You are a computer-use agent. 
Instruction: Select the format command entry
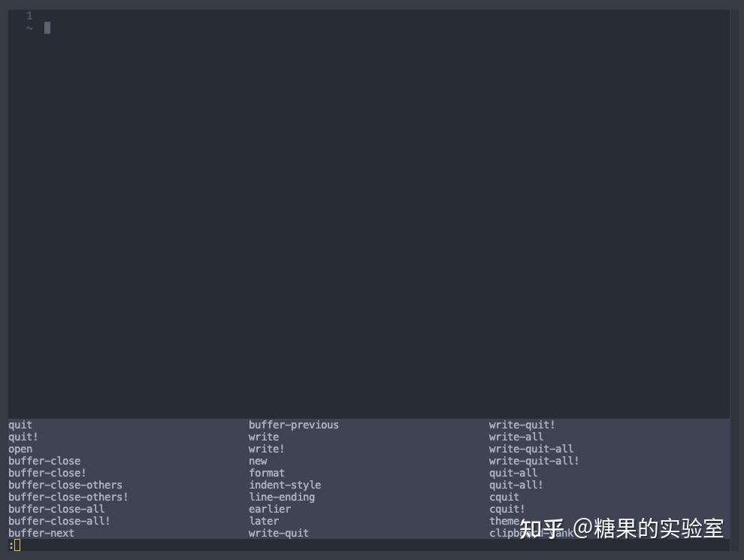click(267, 473)
